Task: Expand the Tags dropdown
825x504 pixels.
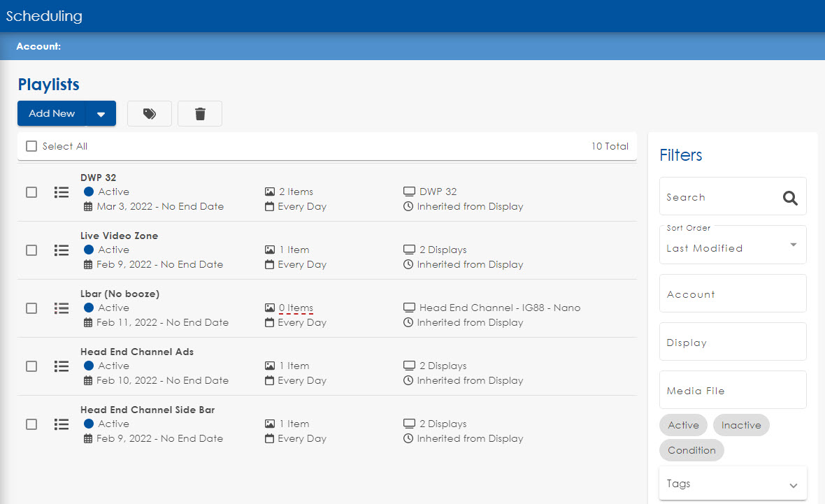Action: 793,484
